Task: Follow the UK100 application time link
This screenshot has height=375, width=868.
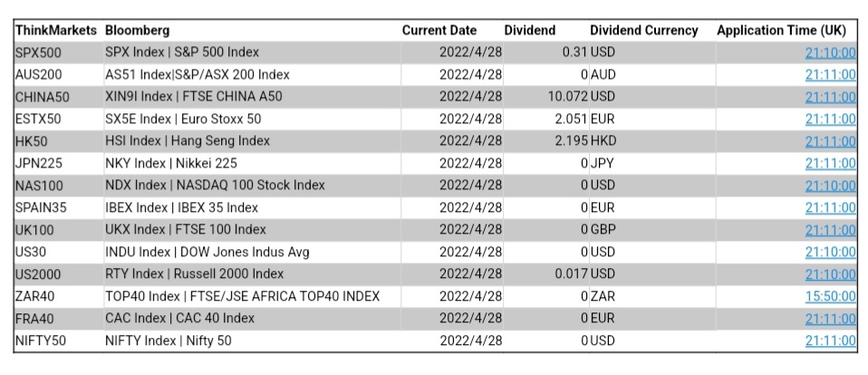Action: click(x=830, y=230)
